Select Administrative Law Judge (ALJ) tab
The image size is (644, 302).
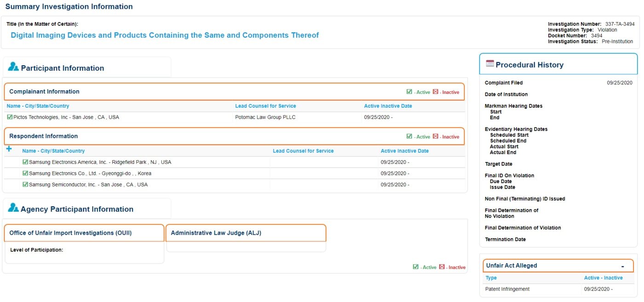coord(246,233)
